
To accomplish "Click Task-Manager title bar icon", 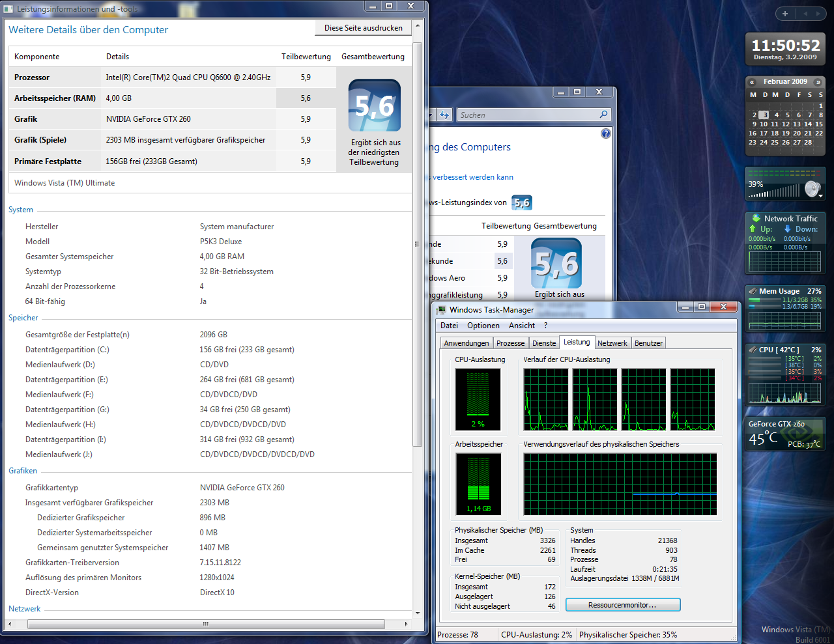I will point(442,310).
